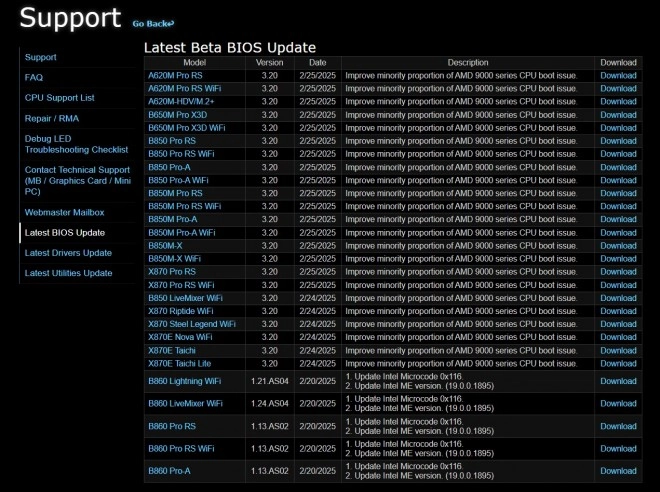Viewport: 660px width, 492px height.
Task: Download BIOS for B850M-X
Action: pos(618,246)
